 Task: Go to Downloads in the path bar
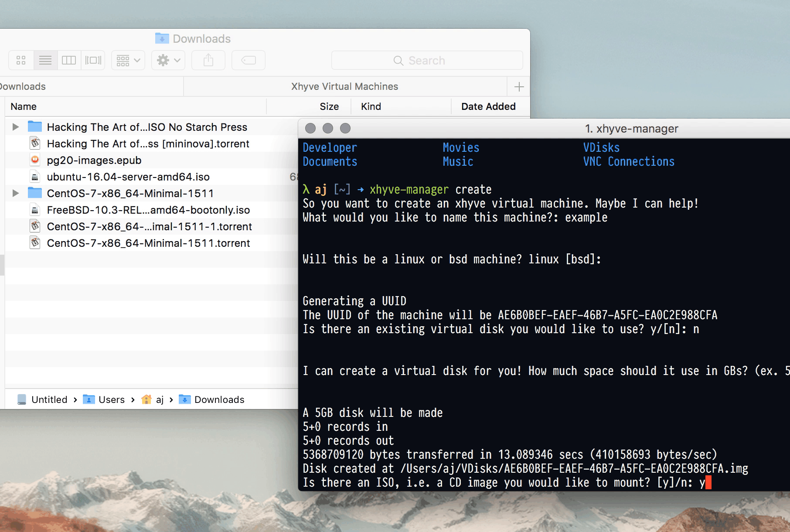click(x=212, y=399)
